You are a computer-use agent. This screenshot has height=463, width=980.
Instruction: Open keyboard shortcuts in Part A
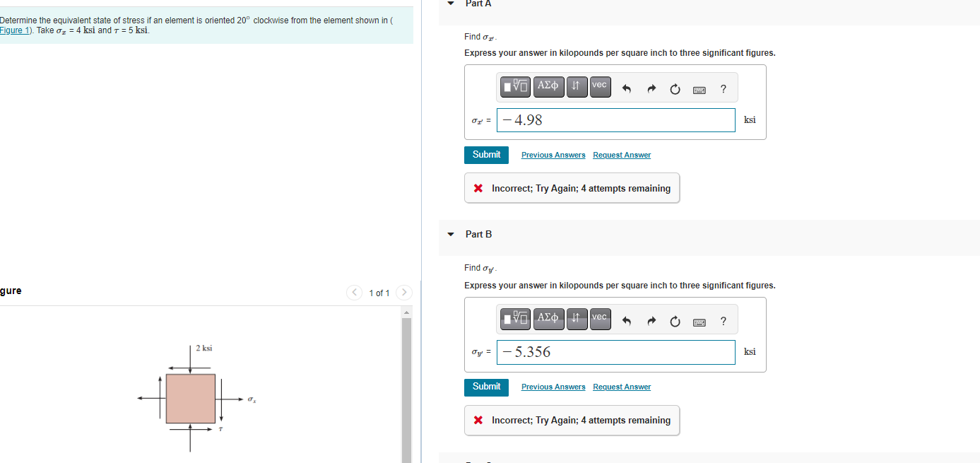click(x=699, y=89)
